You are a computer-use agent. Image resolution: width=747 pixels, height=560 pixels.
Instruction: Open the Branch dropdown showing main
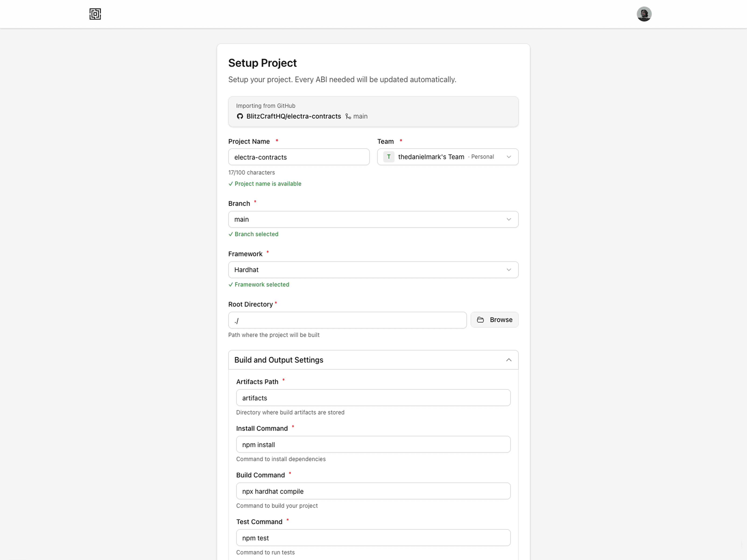pos(373,219)
